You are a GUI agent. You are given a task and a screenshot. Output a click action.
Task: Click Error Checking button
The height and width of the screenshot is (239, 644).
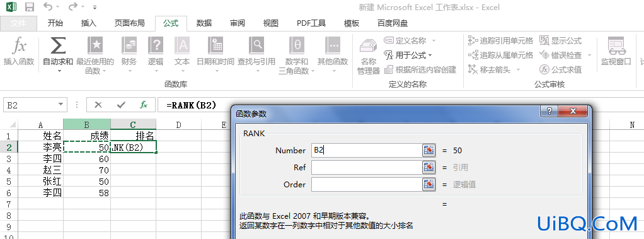click(561, 55)
